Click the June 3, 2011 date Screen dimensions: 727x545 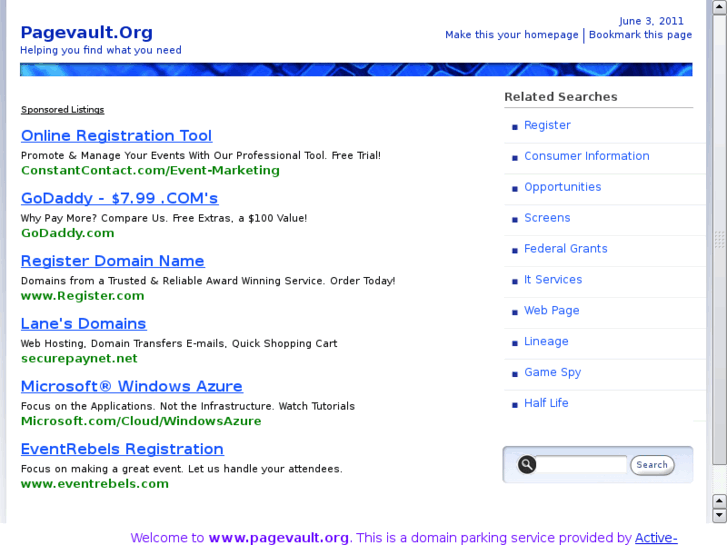point(651,21)
